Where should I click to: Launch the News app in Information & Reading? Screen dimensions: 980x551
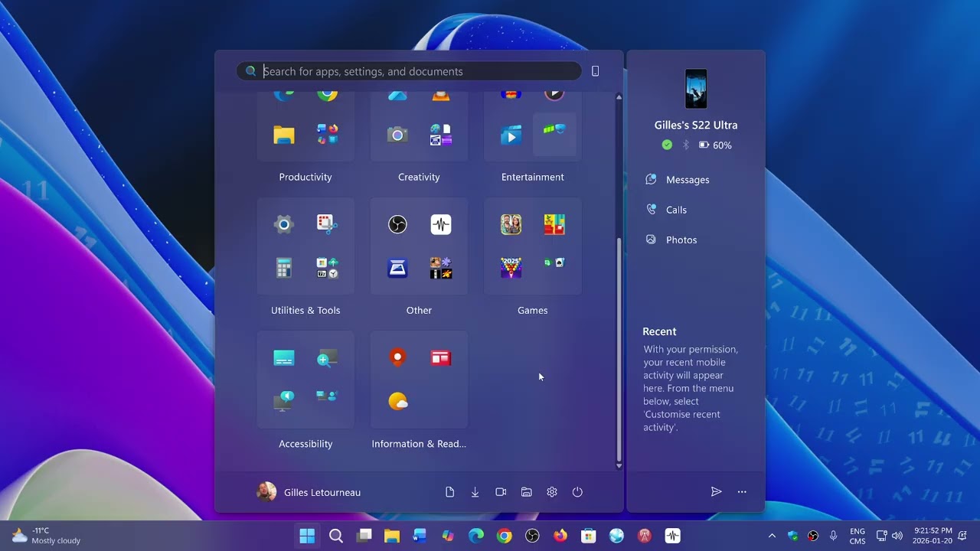[441, 358]
